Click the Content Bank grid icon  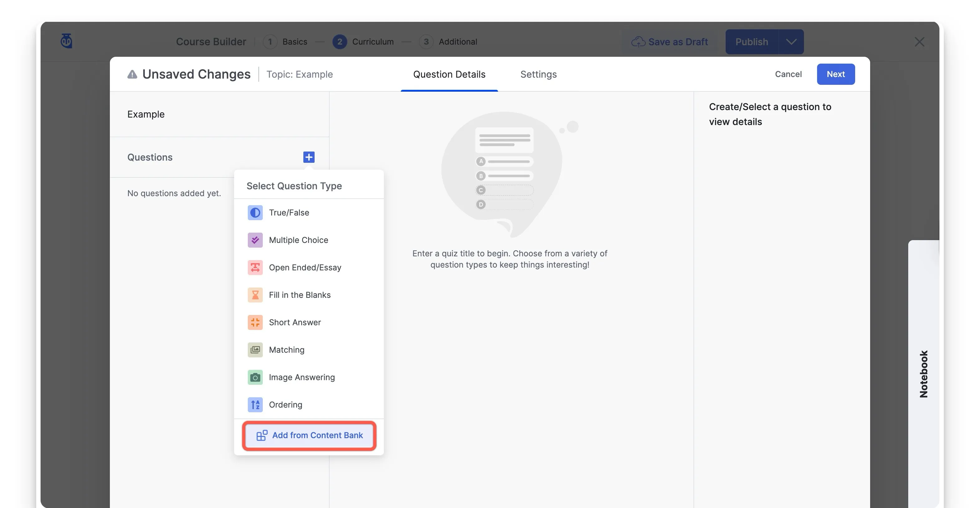262,435
